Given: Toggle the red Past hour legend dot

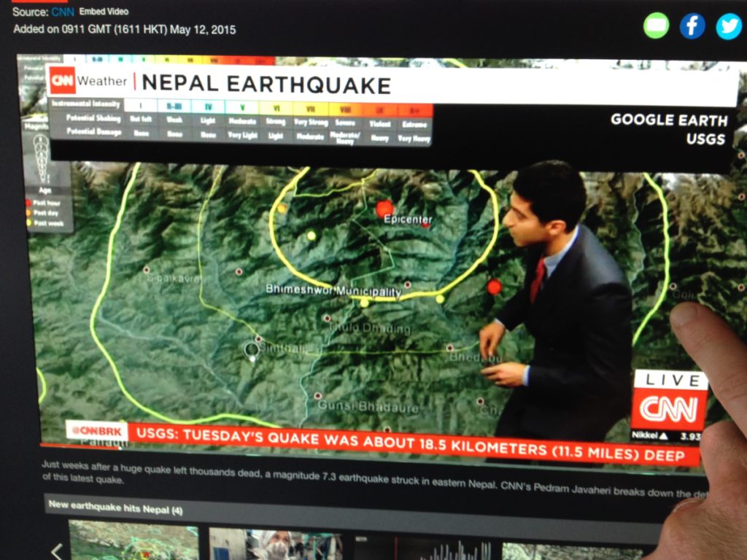Looking at the screenshot, I should (28, 203).
